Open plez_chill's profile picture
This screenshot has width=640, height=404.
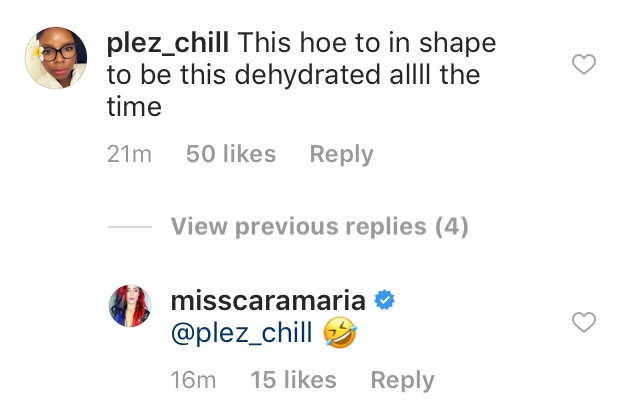56,58
